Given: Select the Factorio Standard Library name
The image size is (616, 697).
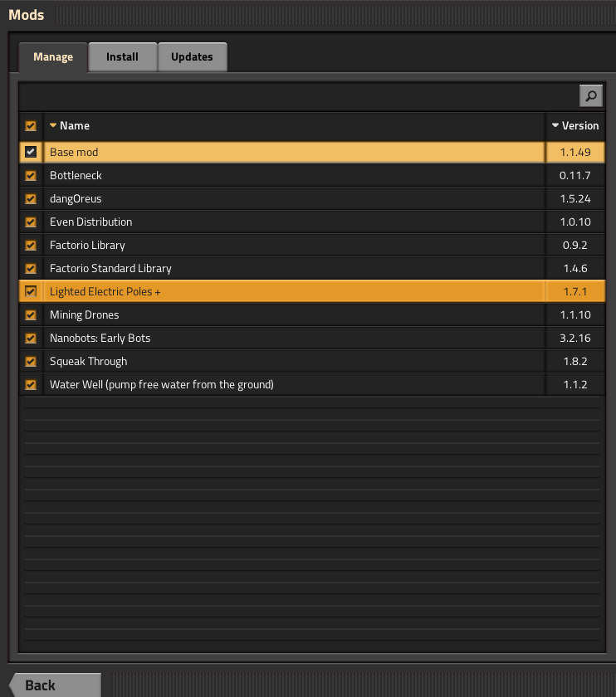Looking at the screenshot, I should coord(110,269).
